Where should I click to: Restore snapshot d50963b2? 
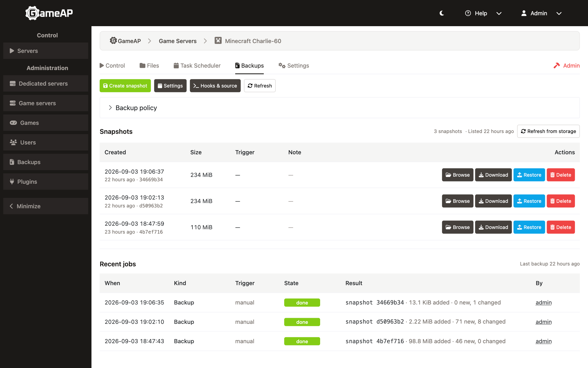(x=529, y=201)
